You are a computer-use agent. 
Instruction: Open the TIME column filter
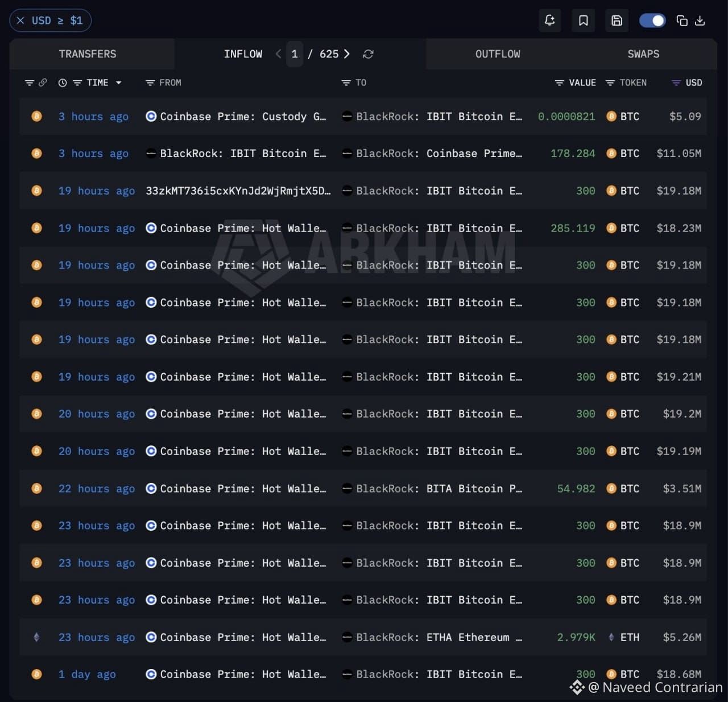pyautogui.click(x=77, y=82)
